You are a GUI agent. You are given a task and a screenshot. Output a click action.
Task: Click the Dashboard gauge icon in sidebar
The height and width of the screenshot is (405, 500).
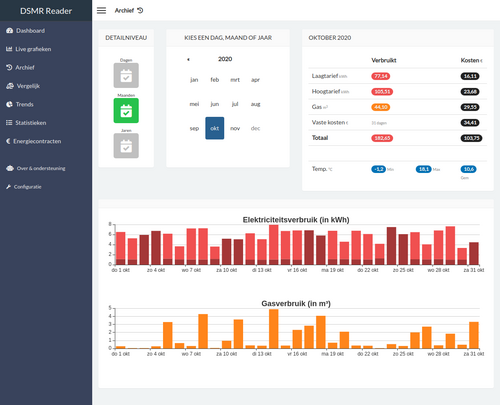click(9, 31)
